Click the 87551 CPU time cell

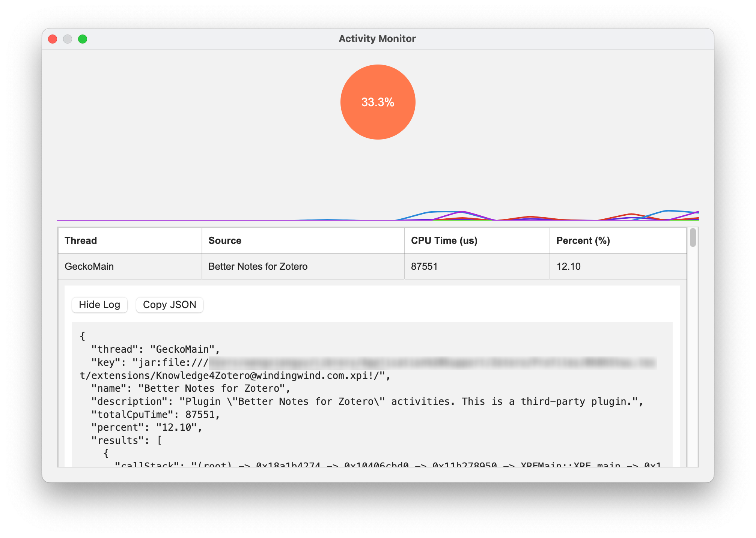coord(424,266)
